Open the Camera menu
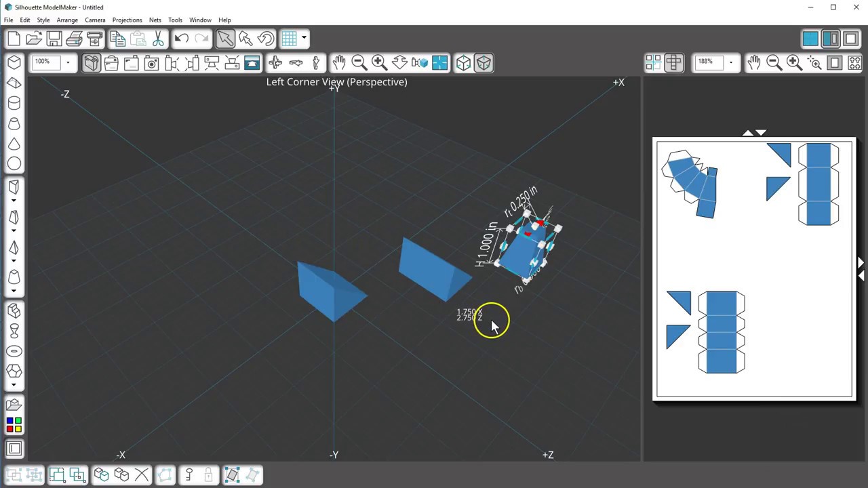The image size is (868, 488). (95, 20)
